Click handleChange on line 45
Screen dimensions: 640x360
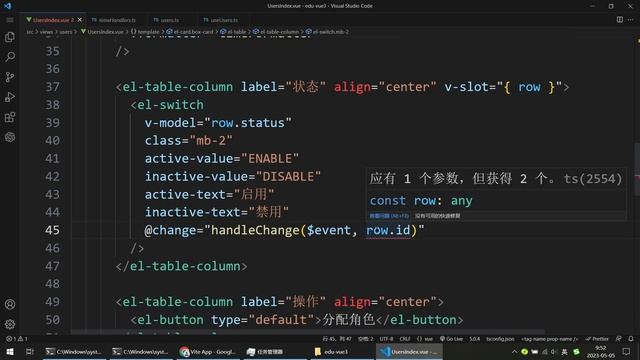click(255, 230)
